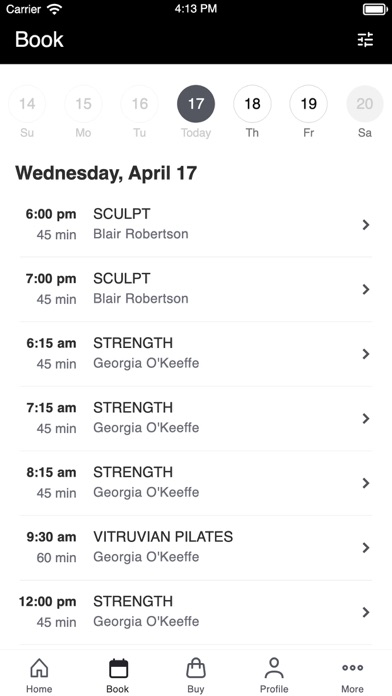Viewport: 392px width, 696px height.
Task: Open the 7:00 pm SCULPT class
Action: pyautogui.click(x=196, y=289)
